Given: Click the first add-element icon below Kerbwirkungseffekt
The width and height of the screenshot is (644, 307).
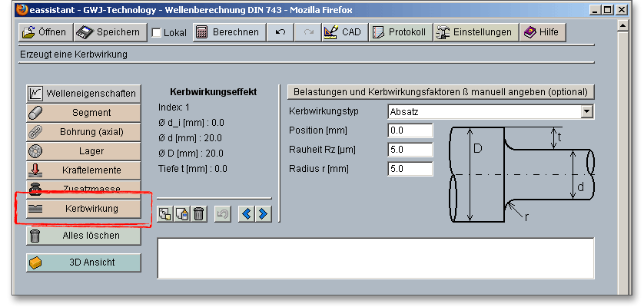Looking at the screenshot, I should tap(164, 214).
